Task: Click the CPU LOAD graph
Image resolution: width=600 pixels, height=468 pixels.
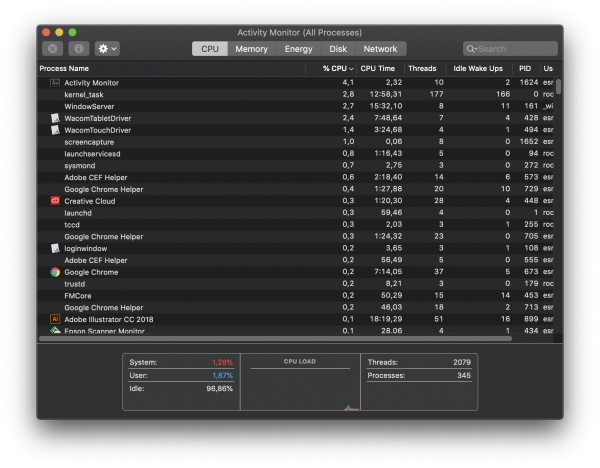Action: click(x=300, y=390)
